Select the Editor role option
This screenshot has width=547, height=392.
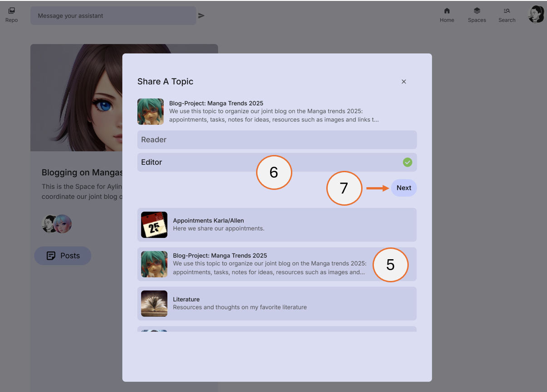pos(276,162)
